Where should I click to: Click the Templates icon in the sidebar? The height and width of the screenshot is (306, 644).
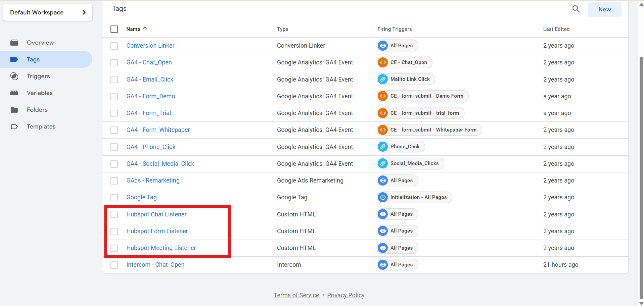pos(14,126)
